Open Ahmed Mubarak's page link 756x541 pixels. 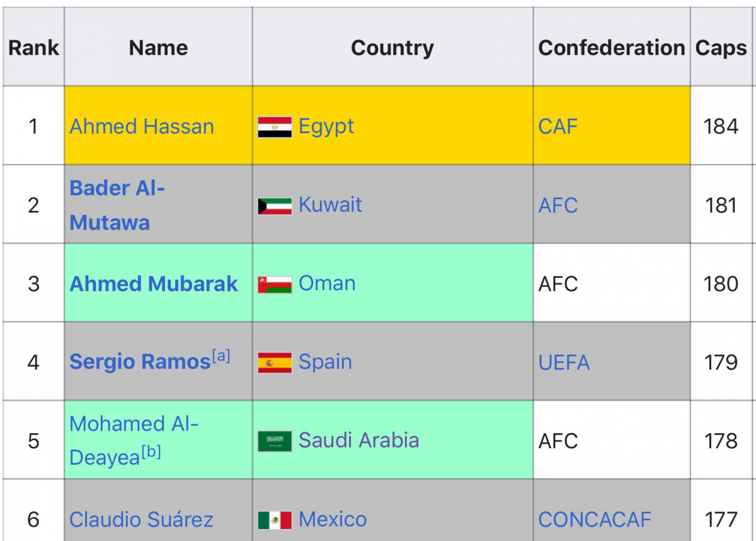click(x=154, y=284)
